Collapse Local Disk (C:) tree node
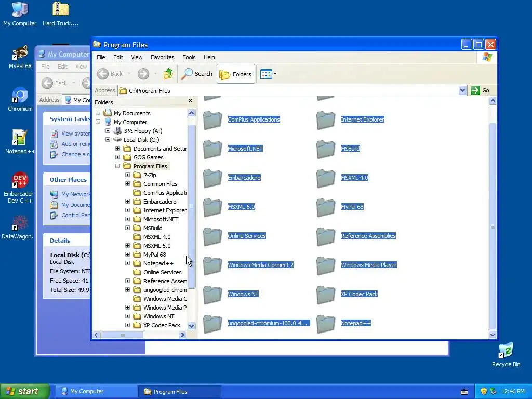 [108, 139]
